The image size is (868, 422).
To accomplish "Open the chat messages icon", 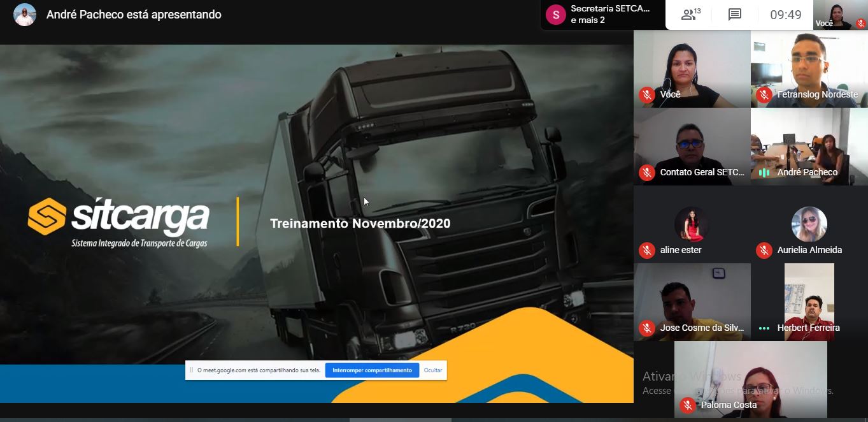I will 735,15.
